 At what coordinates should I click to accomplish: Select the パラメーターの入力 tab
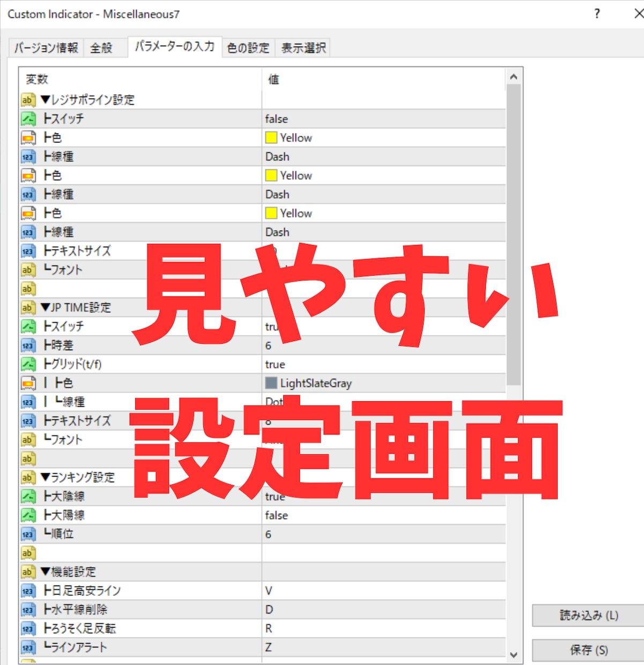pos(175,47)
